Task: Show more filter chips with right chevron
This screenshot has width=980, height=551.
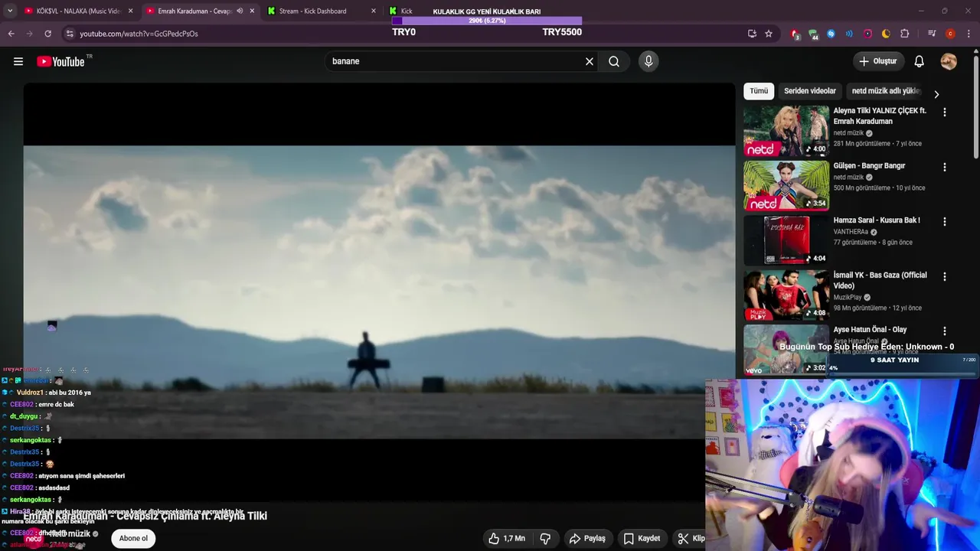Action: 936,94
